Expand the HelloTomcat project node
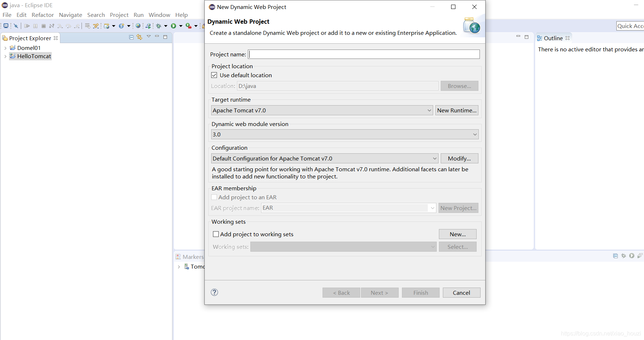The height and width of the screenshot is (340, 644). coord(5,56)
